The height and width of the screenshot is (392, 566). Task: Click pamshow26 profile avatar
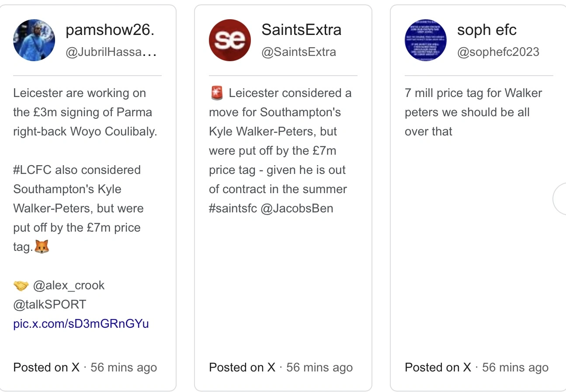pos(34,40)
